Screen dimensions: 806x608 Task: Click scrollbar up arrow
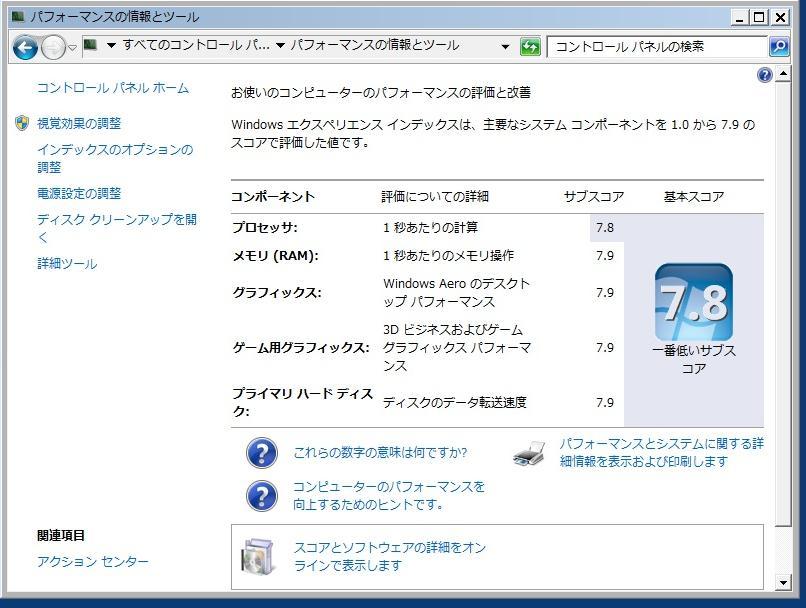[x=783, y=75]
